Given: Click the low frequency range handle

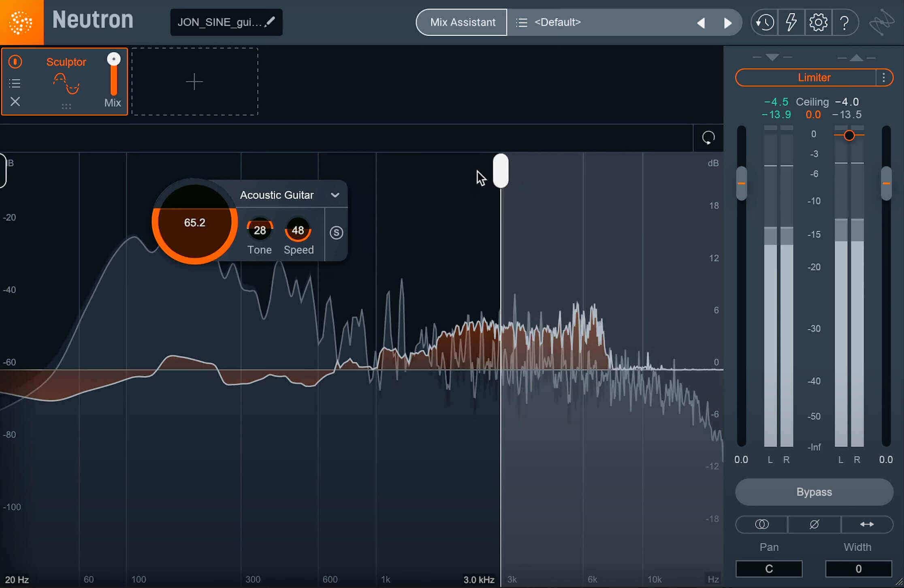Looking at the screenshot, I should tap(3, 170).
